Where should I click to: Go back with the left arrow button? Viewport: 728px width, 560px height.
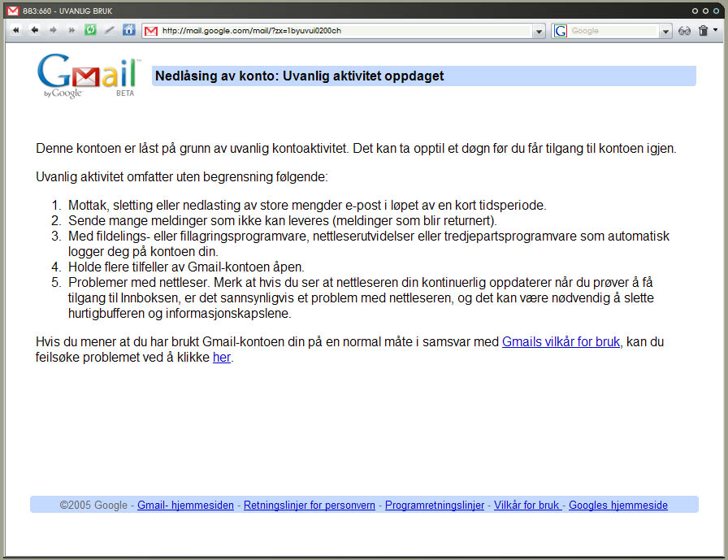[x=34, y=30]
